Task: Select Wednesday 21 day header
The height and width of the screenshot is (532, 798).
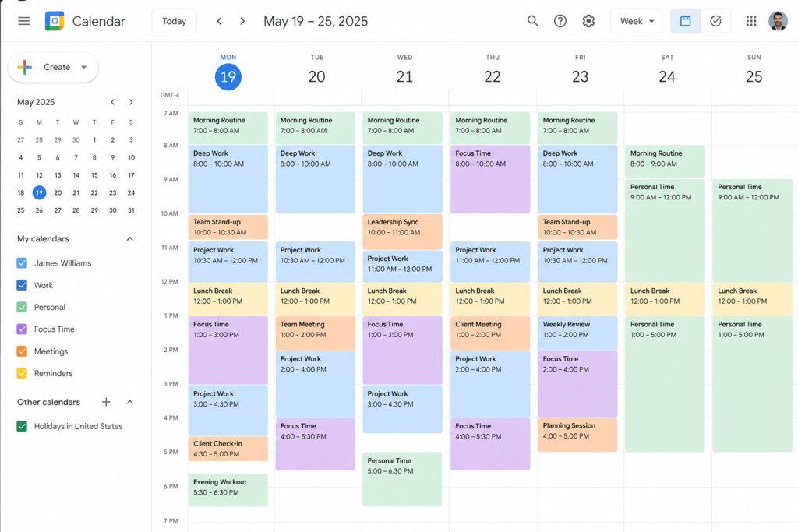Action: [x=404, y=77]
